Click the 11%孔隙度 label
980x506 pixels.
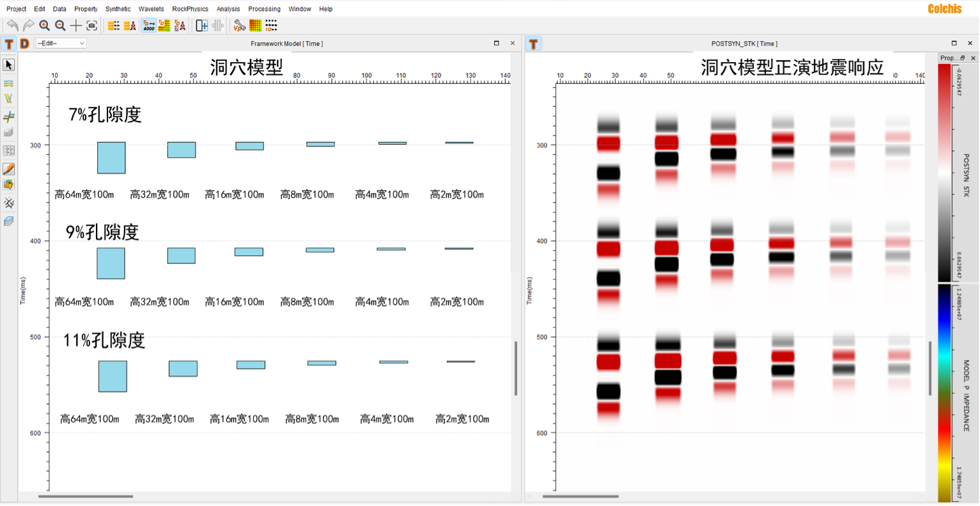pyautogui.click(x=104, y=340)
